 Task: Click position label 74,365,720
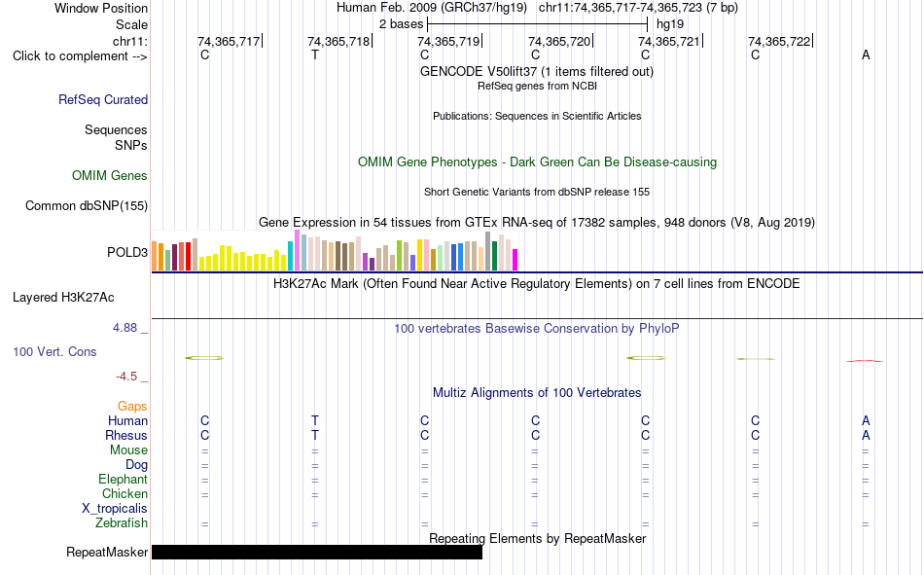559,41
